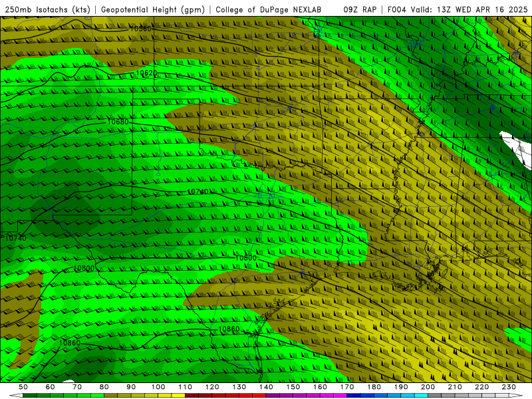
Task: Click the 220 tick label on the colorbar
Action: click(x=481, y=387)
